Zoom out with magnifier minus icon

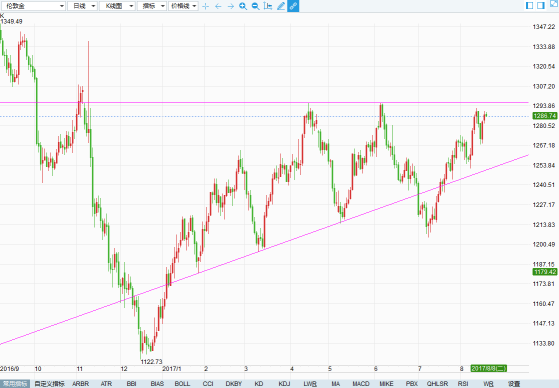point(256,6)
